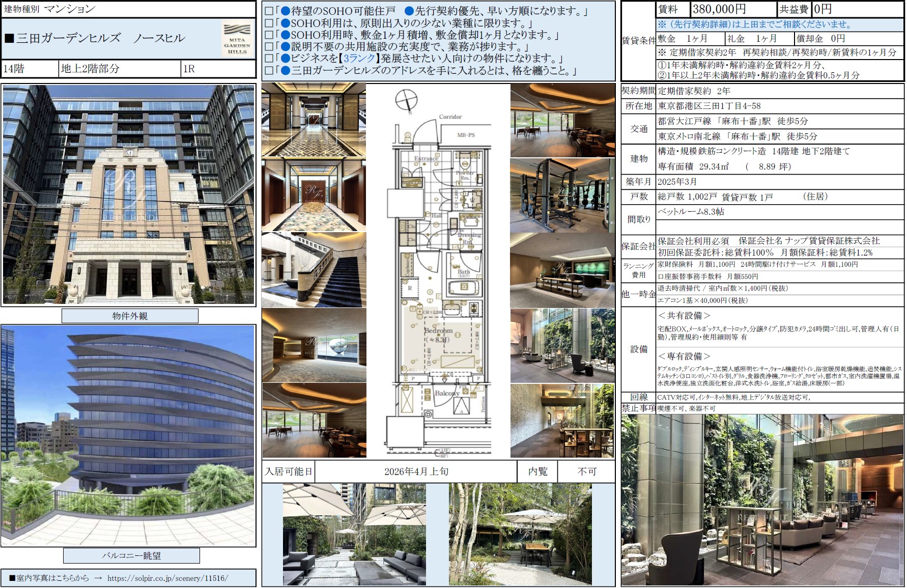Screen dimensions: 907x588
Task: Click the Mita Garden Hills logo
Action: click(x=237, y=39)
